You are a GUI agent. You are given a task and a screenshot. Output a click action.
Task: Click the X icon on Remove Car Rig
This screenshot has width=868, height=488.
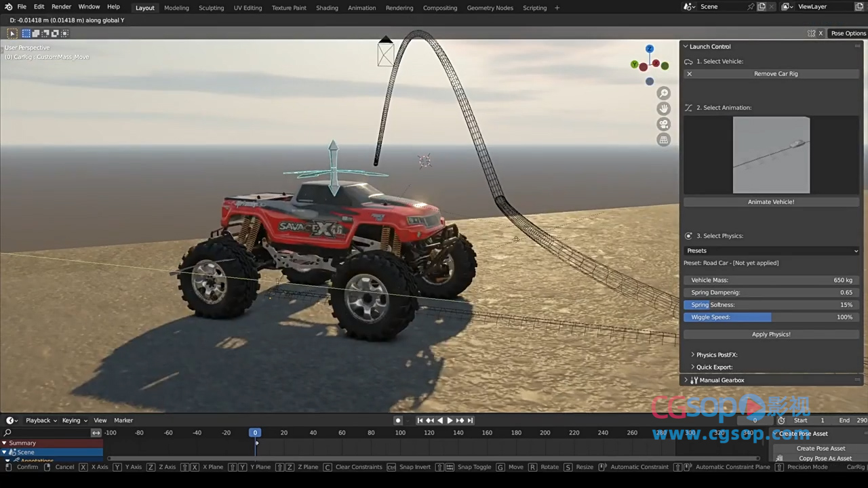[x=690, y=74]
